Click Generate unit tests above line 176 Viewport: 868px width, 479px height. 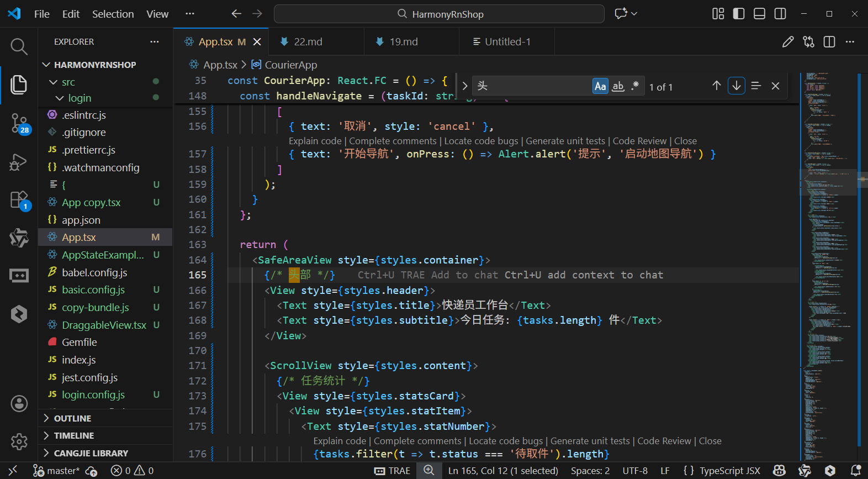click(590, 441)
